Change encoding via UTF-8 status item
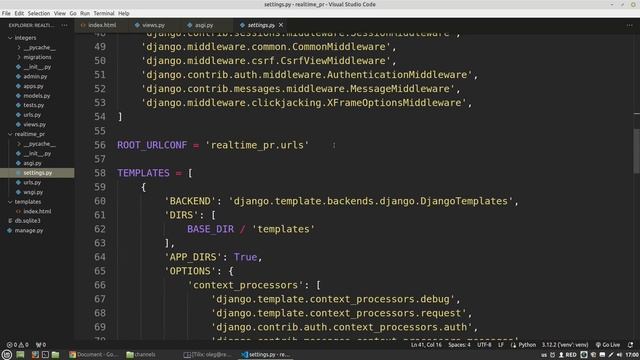 pos(484,345)
